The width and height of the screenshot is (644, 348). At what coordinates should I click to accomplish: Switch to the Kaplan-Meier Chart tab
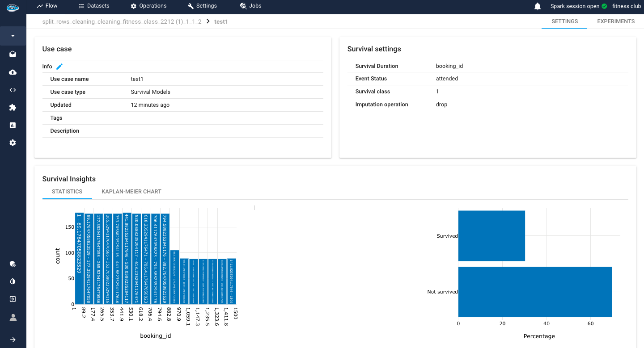coord(131,192)
